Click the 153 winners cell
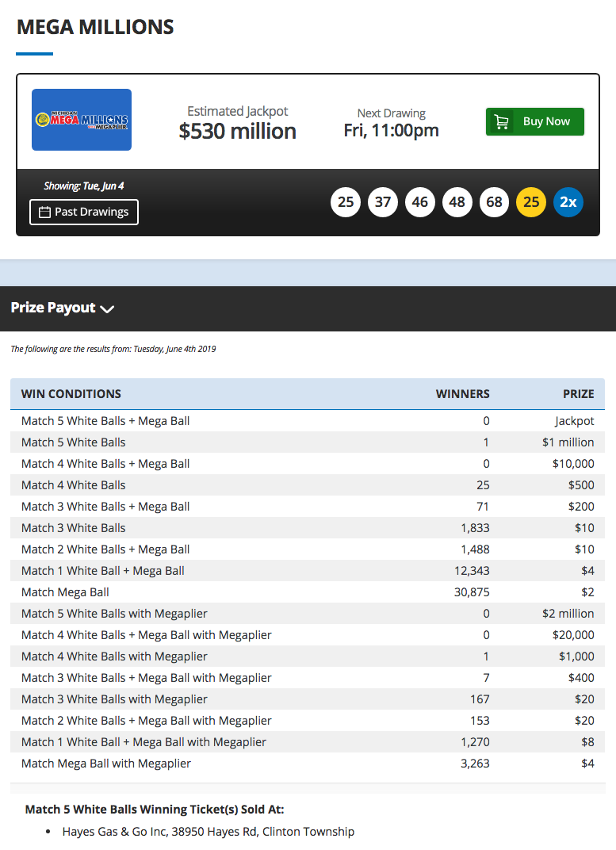 [x=480, y=721]
